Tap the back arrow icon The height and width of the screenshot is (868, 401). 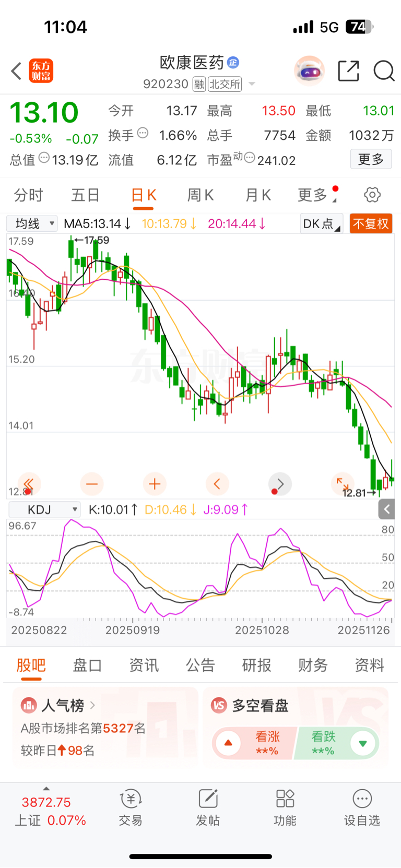[x=16, y=71]
